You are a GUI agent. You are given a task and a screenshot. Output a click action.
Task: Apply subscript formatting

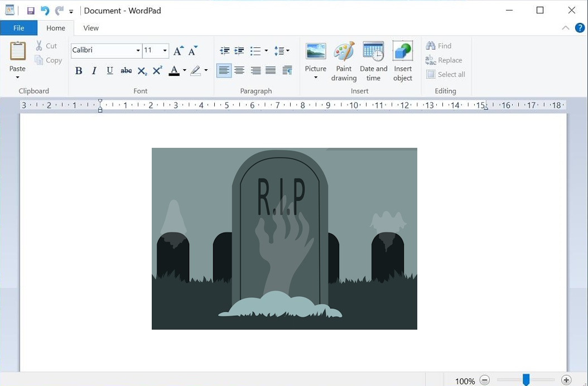pyautogui.click(x=142, y=71)
